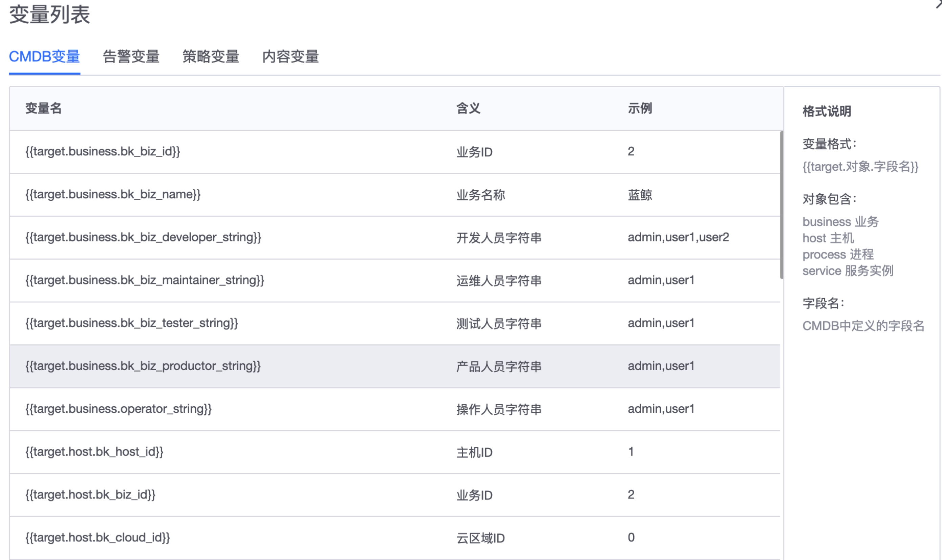This screenshot has width=942, height=560.
Task: Close the variable list dialog
Action: click(939, 4)
